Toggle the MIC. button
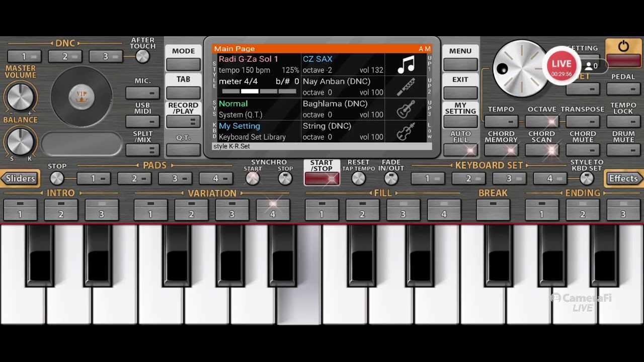 pyautogui.click(x=143, y=93)
